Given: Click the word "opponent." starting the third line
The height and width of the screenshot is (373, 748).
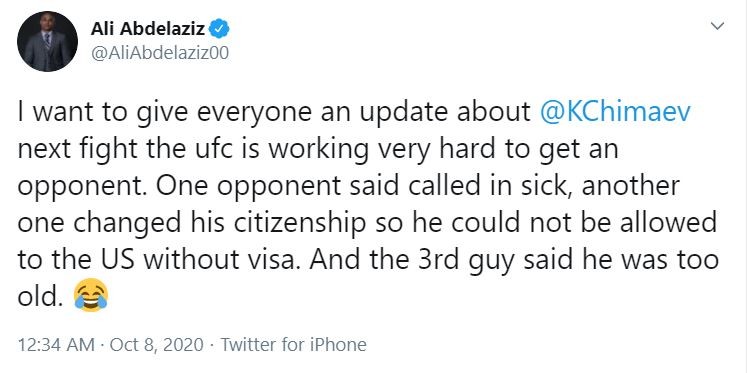Looking at the screenshot, I should 82,187.
